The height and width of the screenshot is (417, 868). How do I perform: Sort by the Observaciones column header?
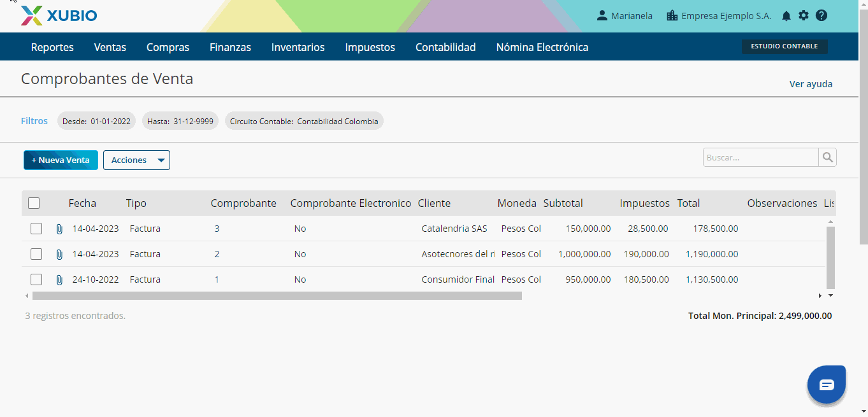coord(782,203)
